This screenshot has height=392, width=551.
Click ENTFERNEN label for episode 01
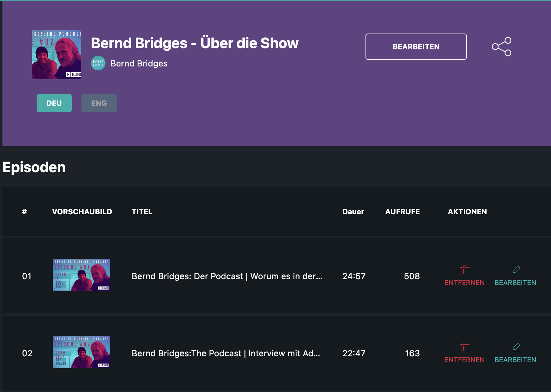click(x=464, y=283)
